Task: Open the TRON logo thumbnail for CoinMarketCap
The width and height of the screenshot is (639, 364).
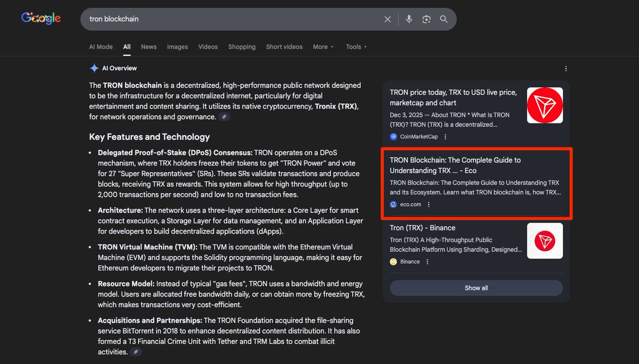Action: point(545,105)
